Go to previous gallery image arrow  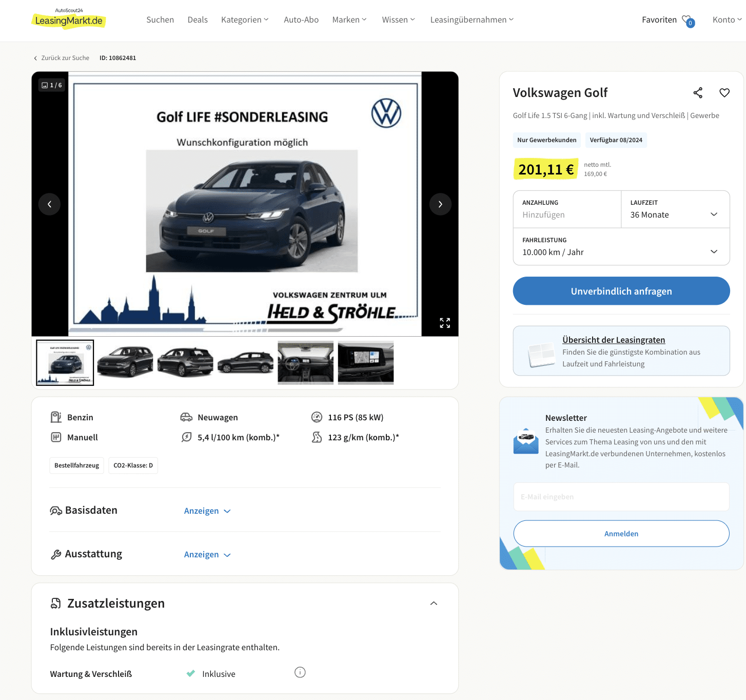tap(49, 204)
